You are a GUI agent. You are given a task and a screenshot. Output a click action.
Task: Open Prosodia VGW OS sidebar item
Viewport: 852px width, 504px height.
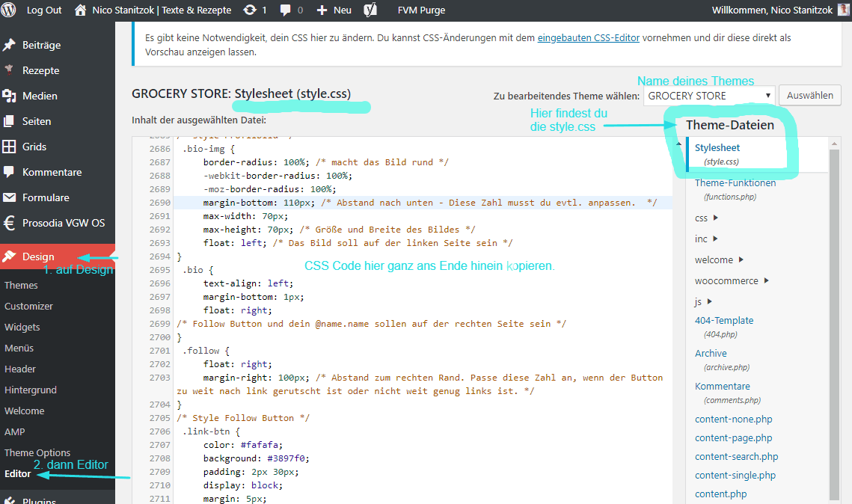click(64, 223)
